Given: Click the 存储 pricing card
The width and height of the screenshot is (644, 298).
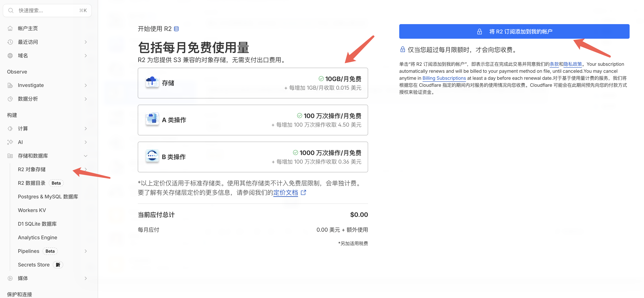Looking at the screenshot, I should click(253, 83).
